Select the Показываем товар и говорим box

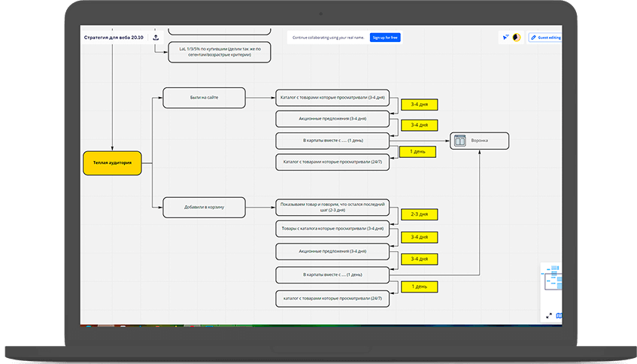pos(332,207)
